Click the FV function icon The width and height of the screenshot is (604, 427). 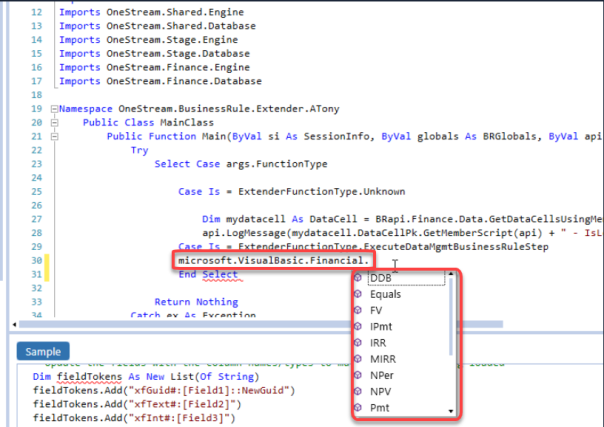(x=359, y=311)
